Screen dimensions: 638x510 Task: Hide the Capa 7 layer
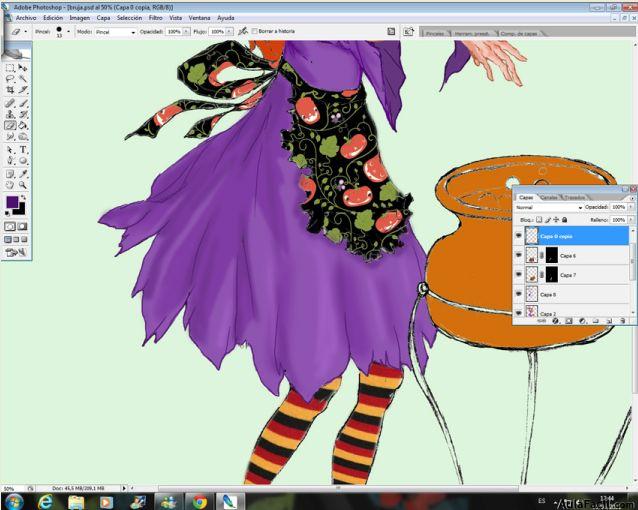(x=518, y=274)
